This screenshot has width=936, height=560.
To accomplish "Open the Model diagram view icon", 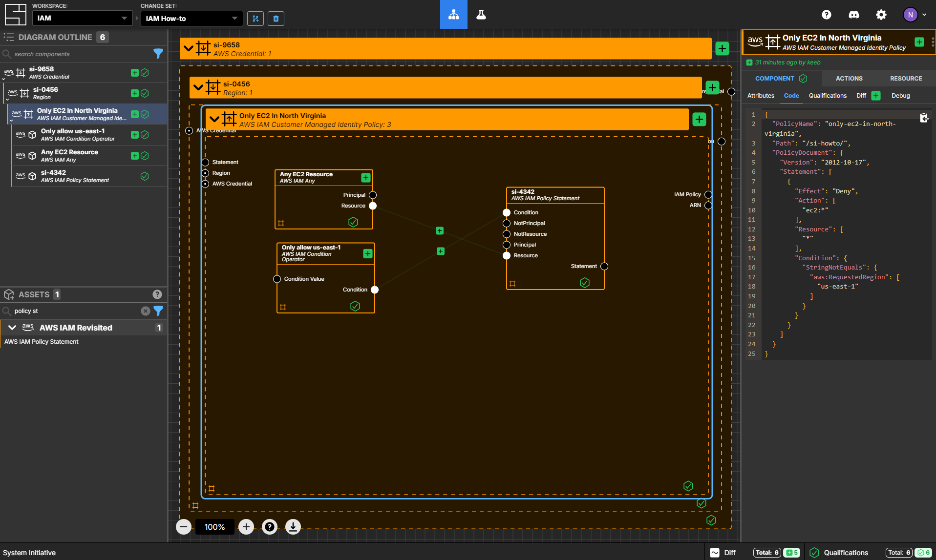I will coord(453,15).
